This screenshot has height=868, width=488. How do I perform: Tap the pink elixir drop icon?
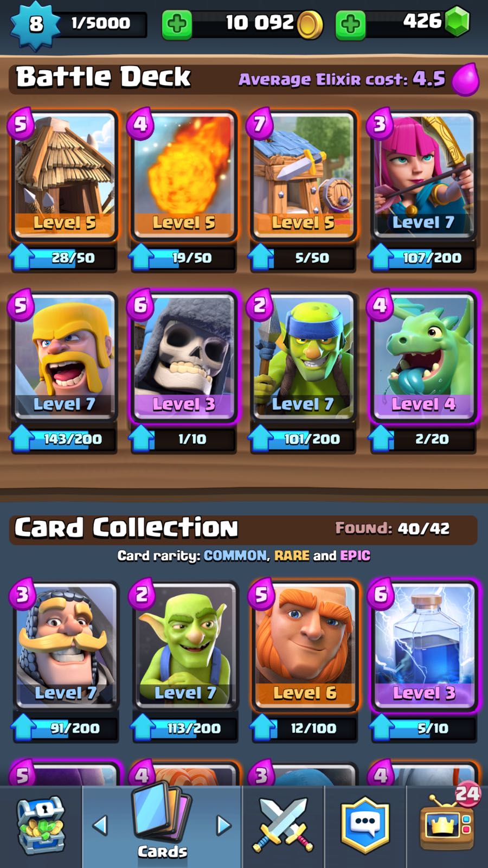[466, 80]
